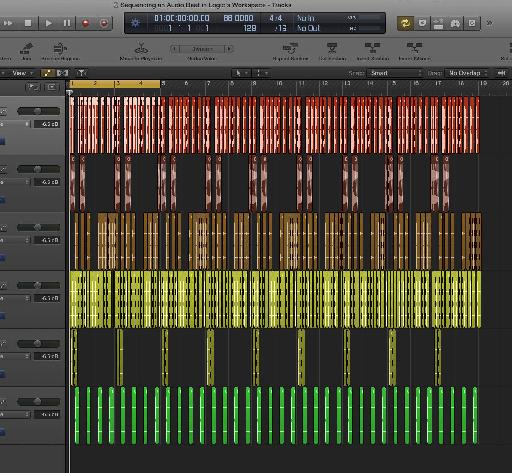
Task: Toggle the yellow Cycle mode button
Action: pyautogui.click(x=405, y=23)
